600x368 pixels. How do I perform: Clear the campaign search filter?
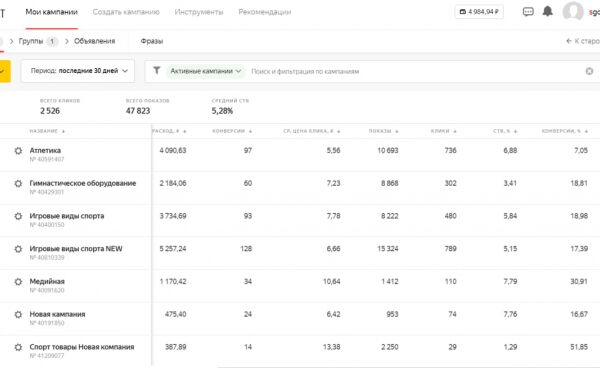click(589, 71)
